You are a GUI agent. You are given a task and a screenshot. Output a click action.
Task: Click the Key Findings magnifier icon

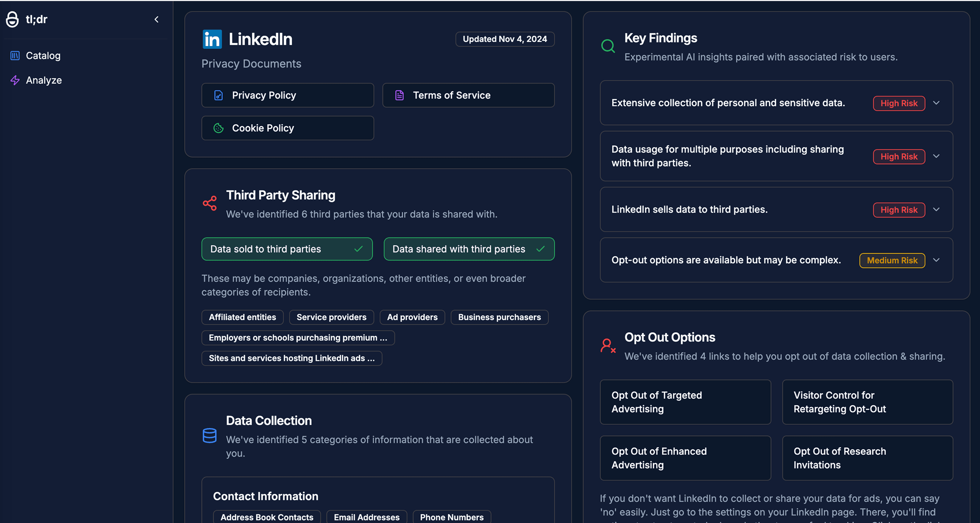pyautogui.click(x=608, y=46)
